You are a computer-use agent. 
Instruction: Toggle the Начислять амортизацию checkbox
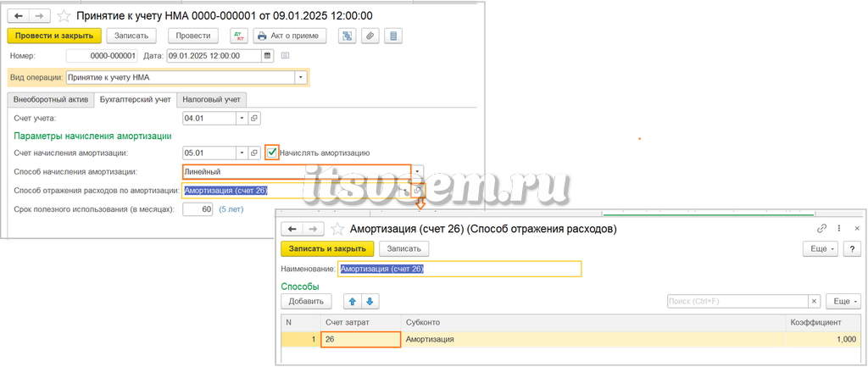tap(272, 153)
